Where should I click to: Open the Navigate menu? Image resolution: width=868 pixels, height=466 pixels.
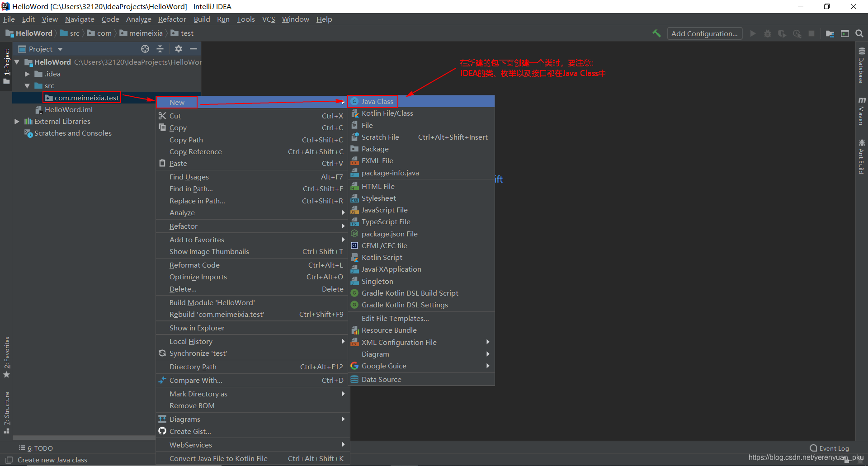(80, 19)
